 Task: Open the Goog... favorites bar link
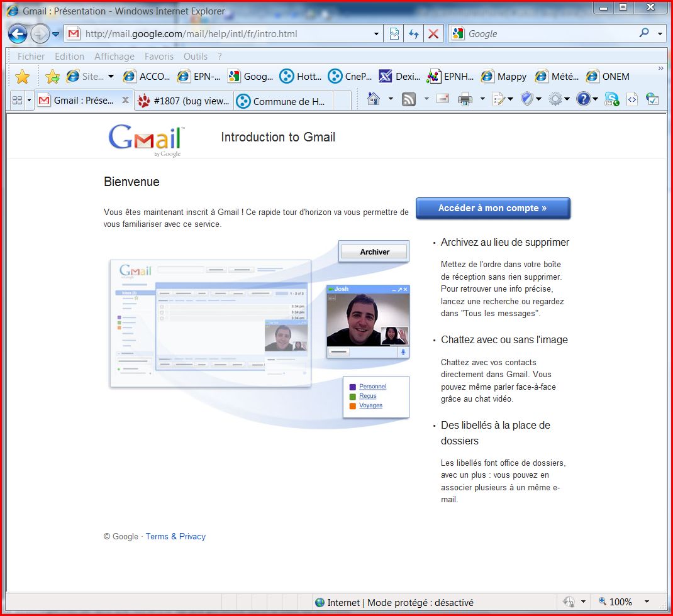(250, 77)
